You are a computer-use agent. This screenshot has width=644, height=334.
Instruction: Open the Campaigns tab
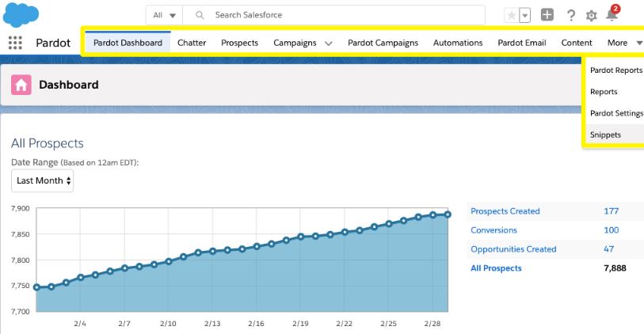[295, 43]
